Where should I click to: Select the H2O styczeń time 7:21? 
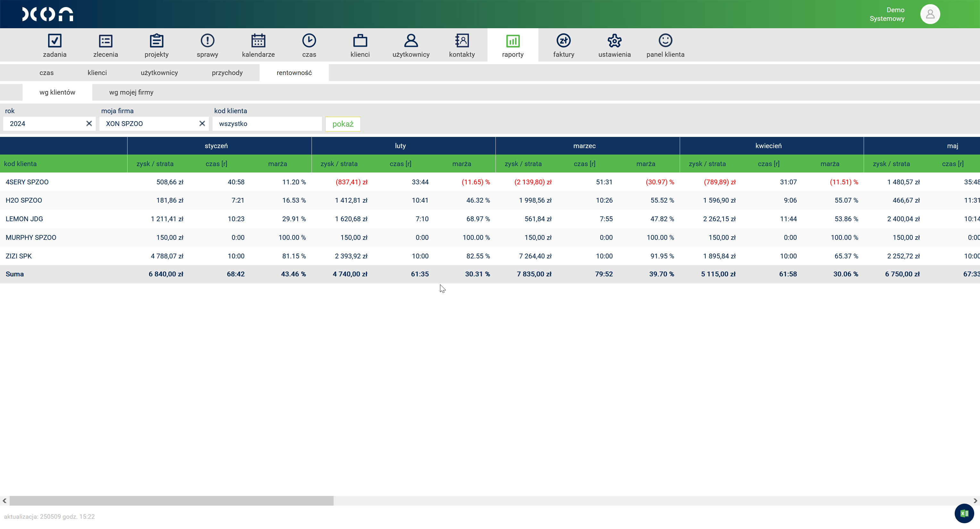(238, 200)
